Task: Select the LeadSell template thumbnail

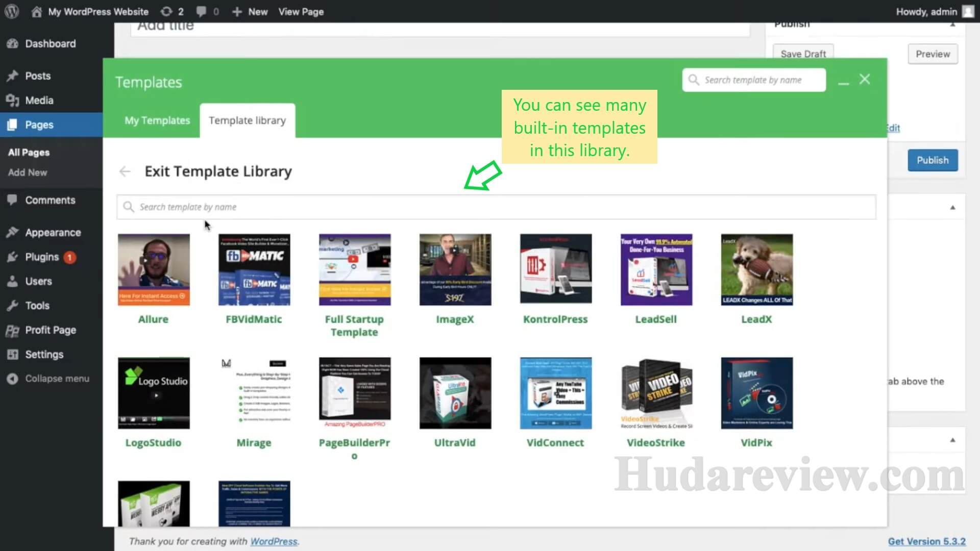Action: 656,270
